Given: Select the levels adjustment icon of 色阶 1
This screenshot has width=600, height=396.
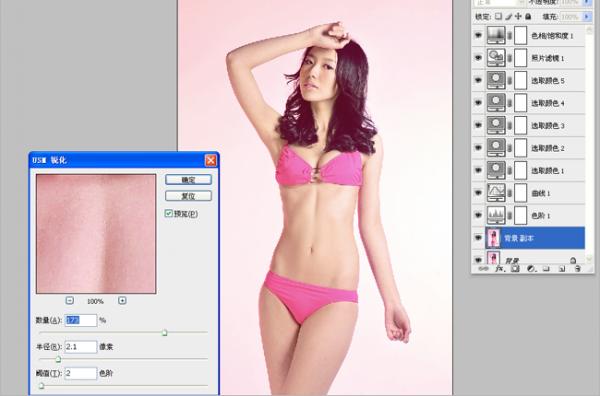Looking at the screenshot, I should tap(496, 215).
